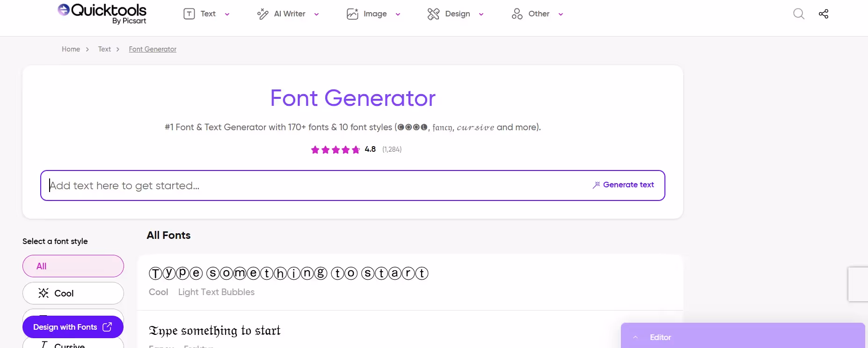868x348 pixels.
Task: Click the Select a font style label
Action: (x=55, y=241)
